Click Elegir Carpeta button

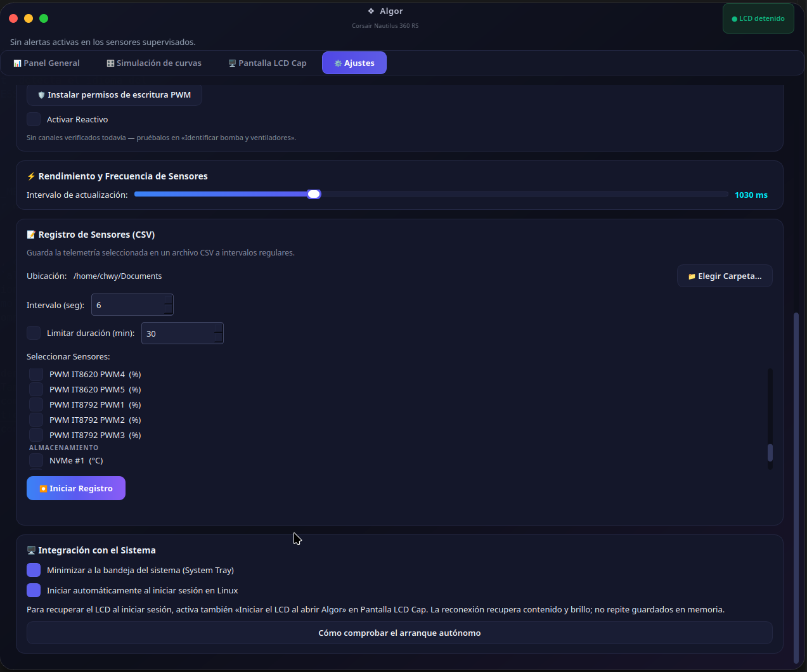(x=725, y=276)
